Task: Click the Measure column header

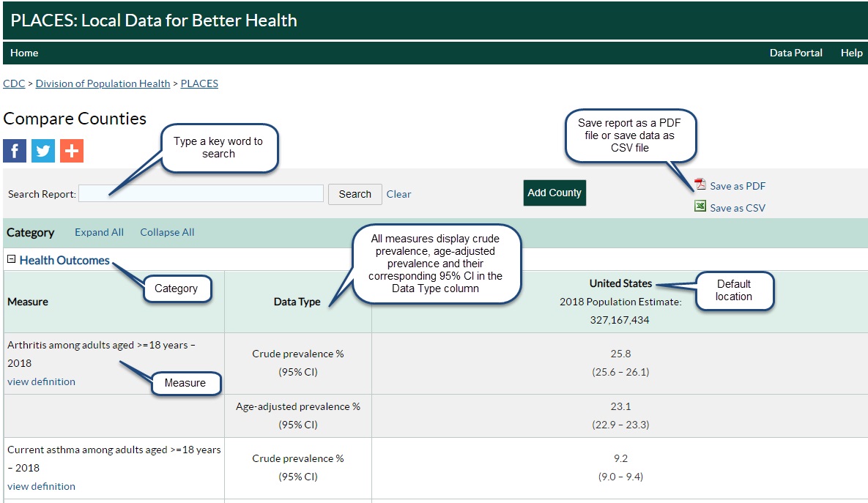Action: point(28,302)
